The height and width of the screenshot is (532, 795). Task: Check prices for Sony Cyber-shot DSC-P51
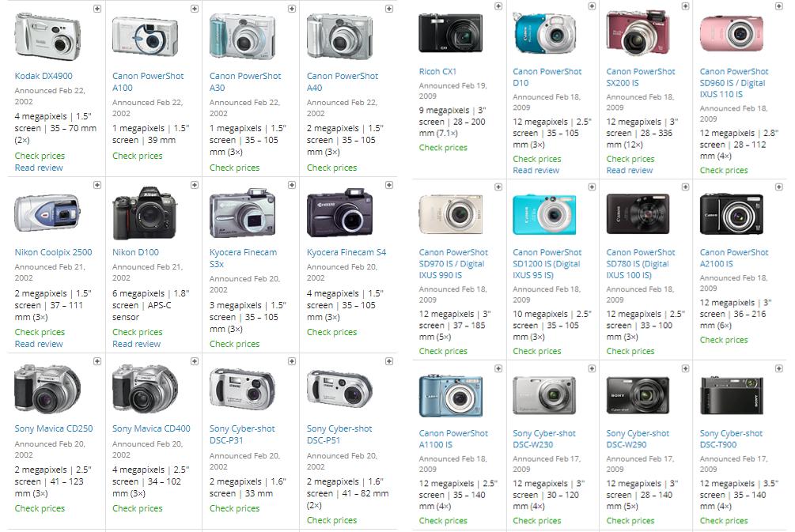(x=331, y=520)
